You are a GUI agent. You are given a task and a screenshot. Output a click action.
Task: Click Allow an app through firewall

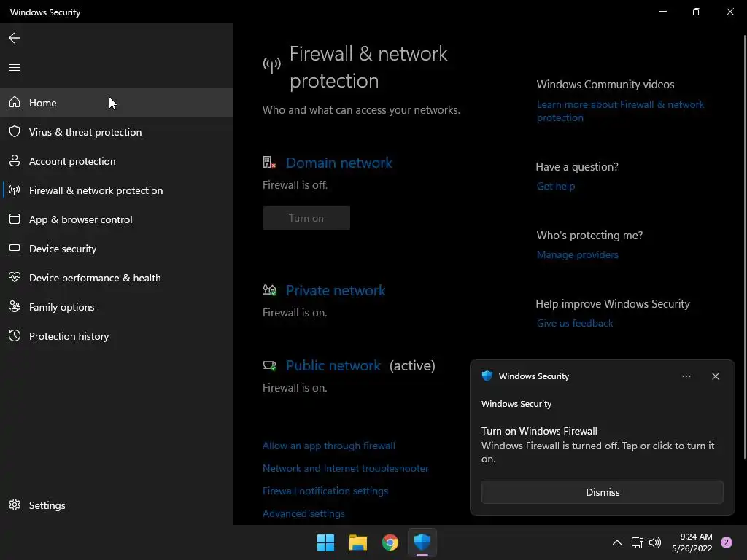point(328,446)
